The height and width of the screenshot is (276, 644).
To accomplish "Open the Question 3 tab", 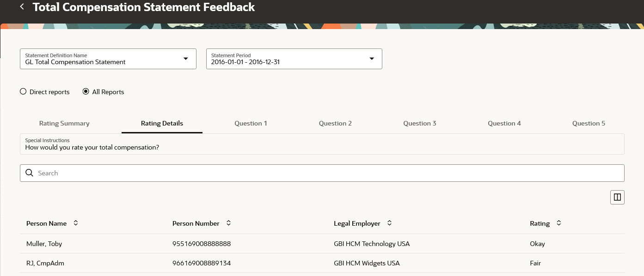I will 420,123.
